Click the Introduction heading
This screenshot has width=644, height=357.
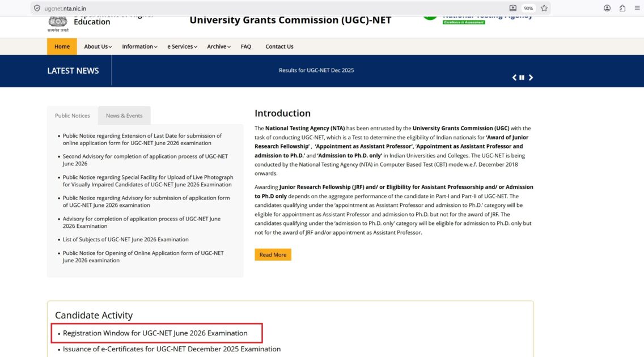point(282,113)
